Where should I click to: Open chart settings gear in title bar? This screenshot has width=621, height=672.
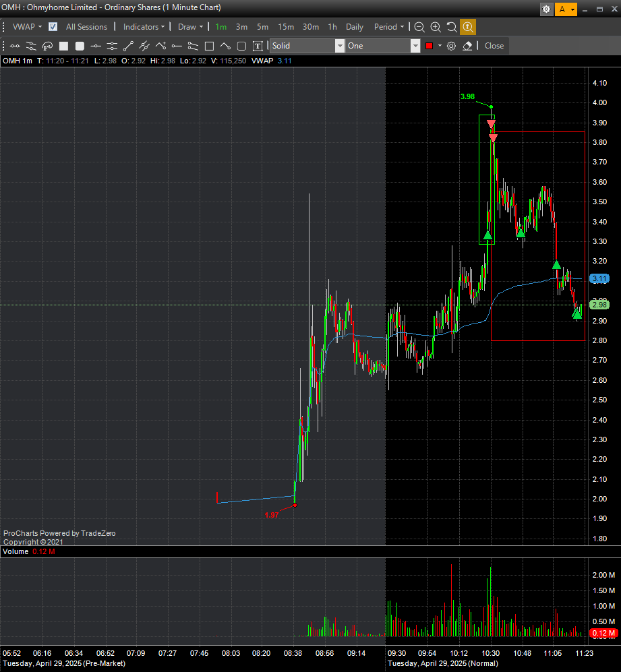(x=546, y=9)
